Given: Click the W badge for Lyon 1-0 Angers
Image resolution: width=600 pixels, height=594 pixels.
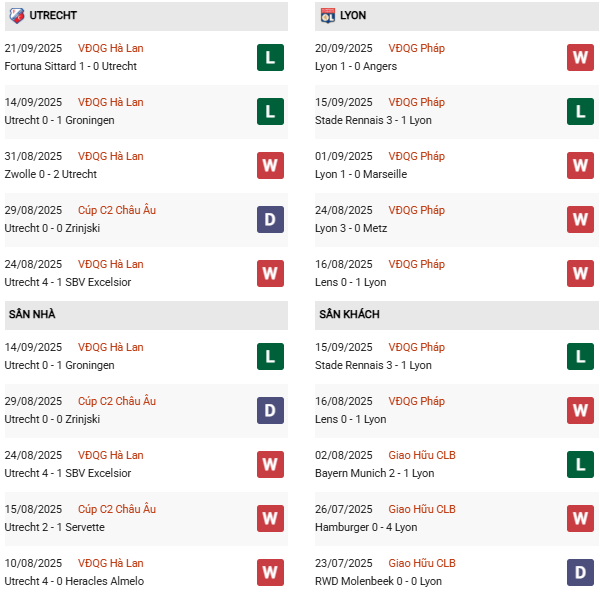Looking at the screenshot, I should point(580,57).
